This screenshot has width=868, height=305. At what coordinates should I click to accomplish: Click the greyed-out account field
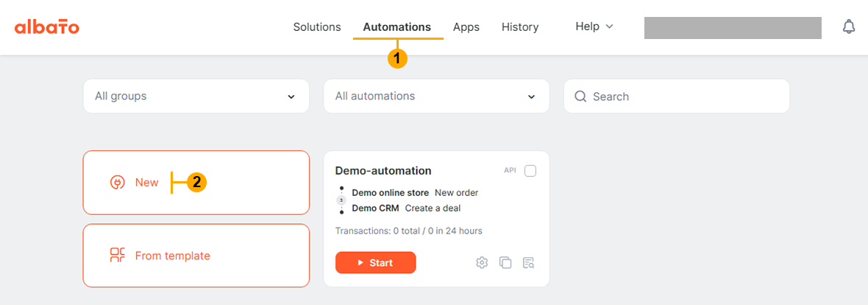pos(733,28)
